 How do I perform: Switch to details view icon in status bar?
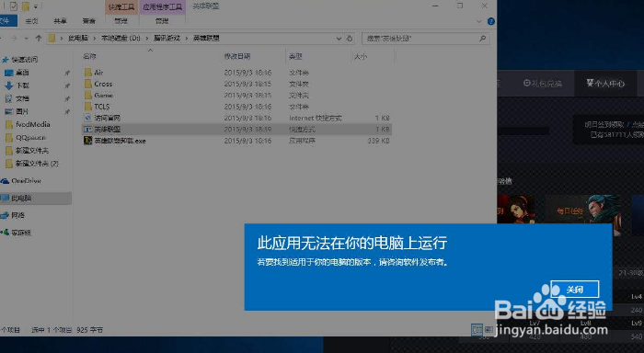coord(477,330)
